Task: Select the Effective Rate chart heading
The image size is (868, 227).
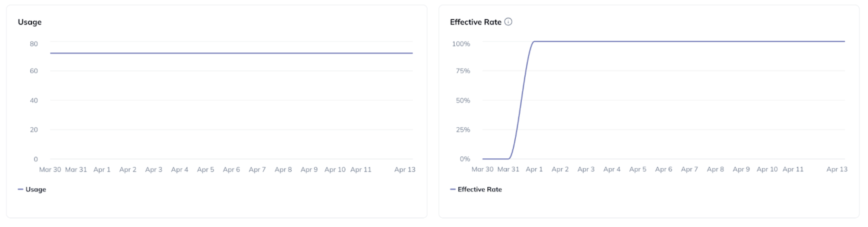Action: click(476, 22)
